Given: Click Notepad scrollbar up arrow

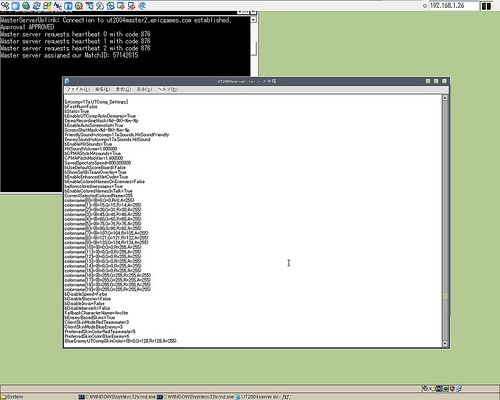Looking at the screenshot, I should [445, 98].
